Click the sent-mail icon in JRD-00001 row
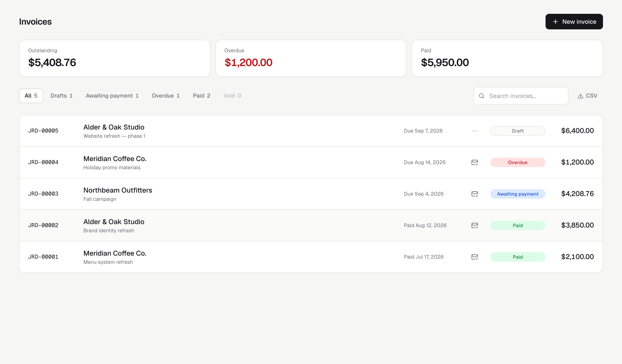This screenshot has height=364, width=622. 474,257
